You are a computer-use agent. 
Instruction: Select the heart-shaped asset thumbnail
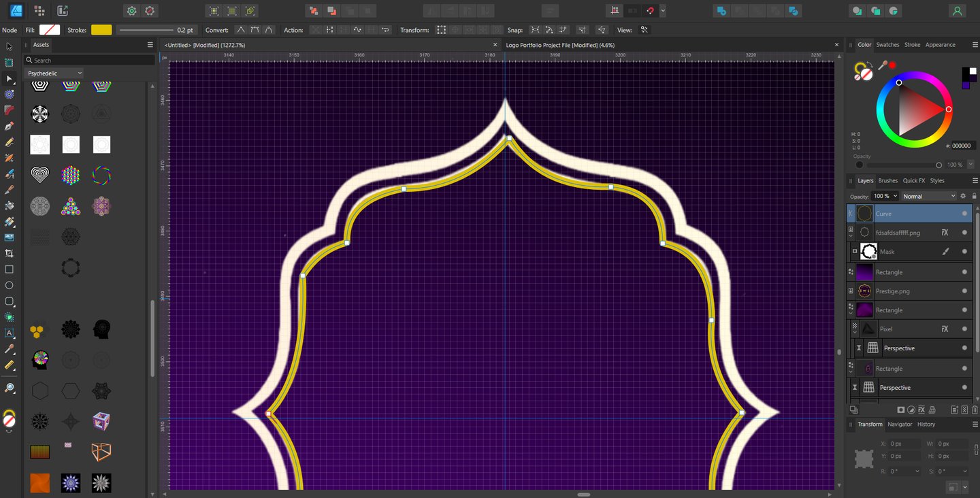(40, 175)
